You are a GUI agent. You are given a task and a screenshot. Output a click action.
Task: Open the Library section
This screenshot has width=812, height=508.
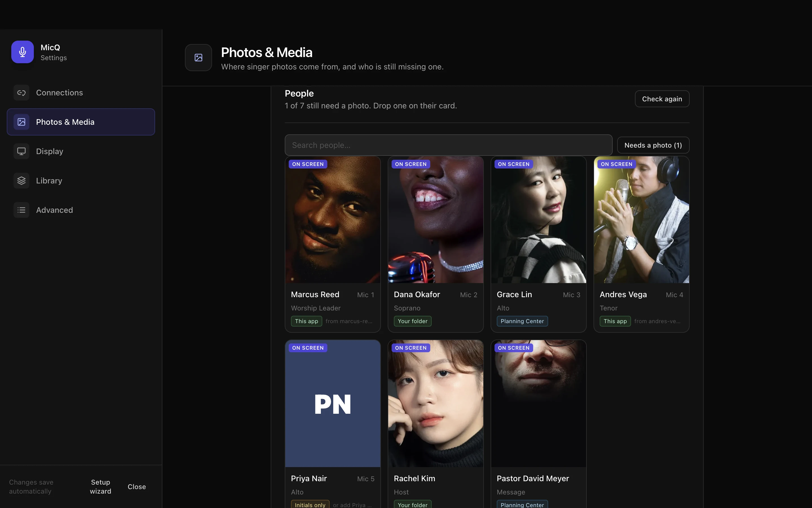point(81,181)
